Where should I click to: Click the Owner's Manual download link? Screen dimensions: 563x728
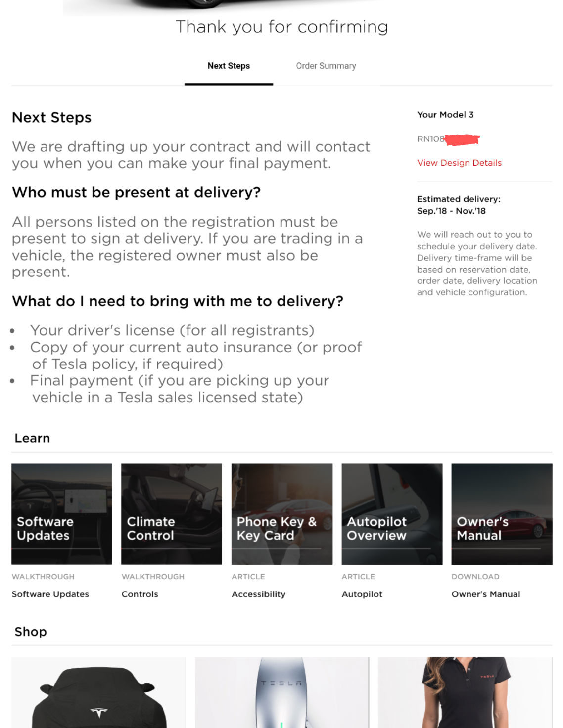[486, 594]
